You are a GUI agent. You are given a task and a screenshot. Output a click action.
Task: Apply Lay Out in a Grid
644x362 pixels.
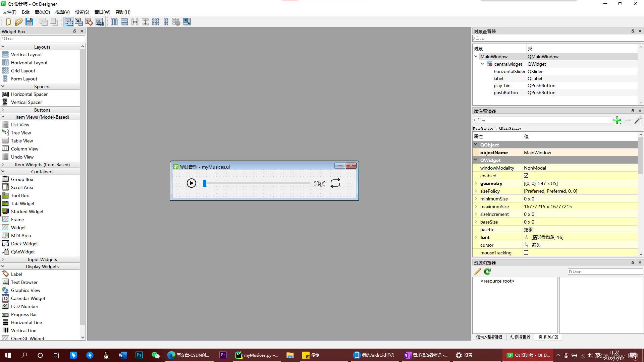tap(156, 22)
